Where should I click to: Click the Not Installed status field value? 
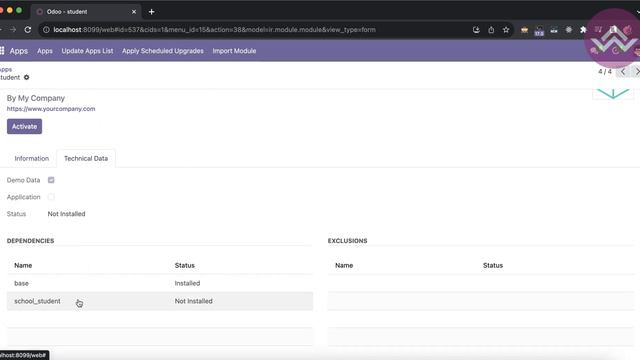click(67, 214)
